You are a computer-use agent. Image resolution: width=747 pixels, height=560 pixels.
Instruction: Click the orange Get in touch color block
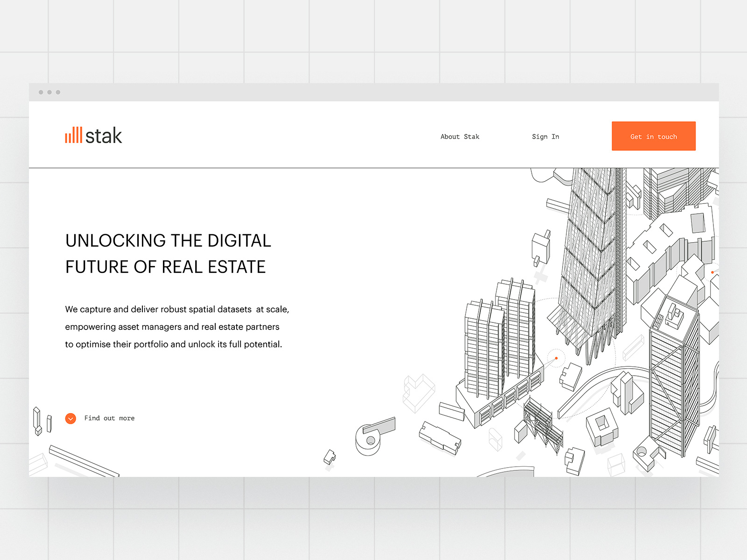(653, 136)
